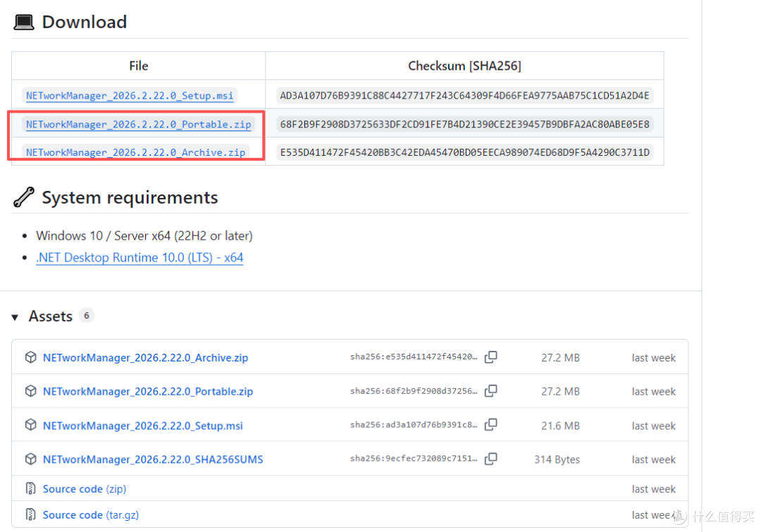This screenshot has height=532, width=761.
Task: Click the 'File' column header
Action: tap(138, 66)
